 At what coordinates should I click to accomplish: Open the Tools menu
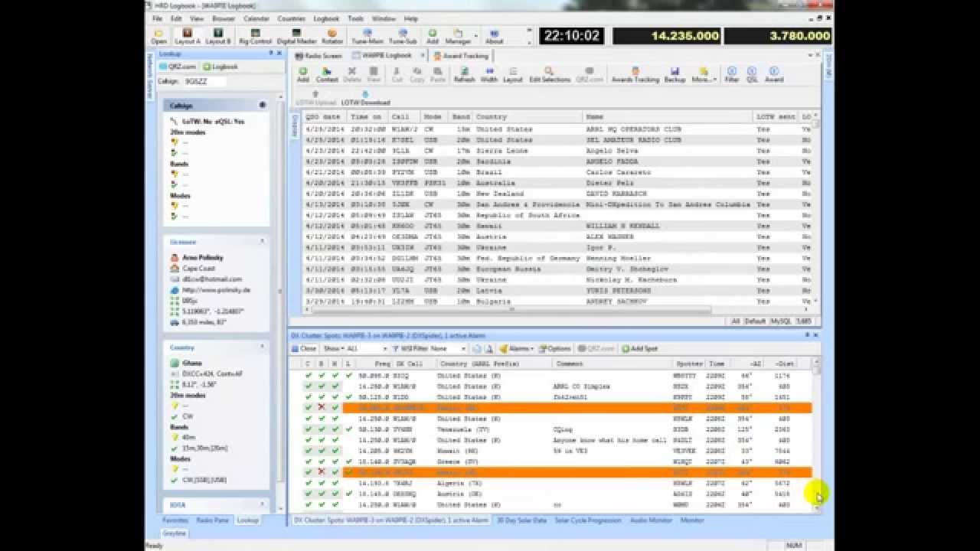(x=355, y=18)
